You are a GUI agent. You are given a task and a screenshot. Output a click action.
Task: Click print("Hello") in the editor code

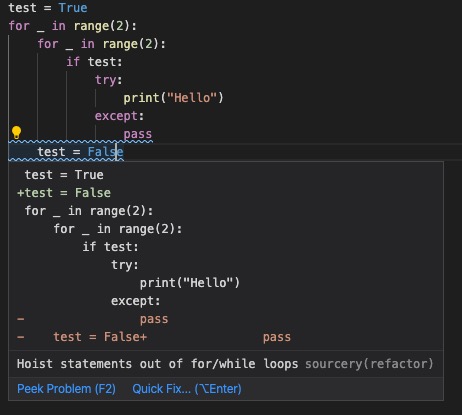(173, 98)
